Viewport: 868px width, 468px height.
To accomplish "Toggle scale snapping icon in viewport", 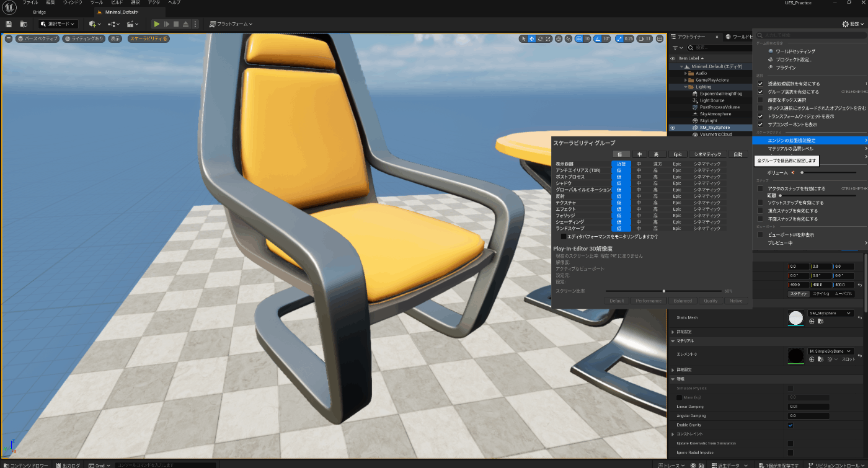I will click(x=621, y=38).
